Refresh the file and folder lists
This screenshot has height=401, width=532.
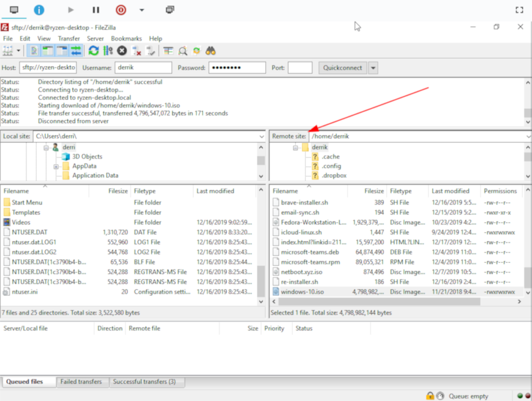tap(94, 50)
